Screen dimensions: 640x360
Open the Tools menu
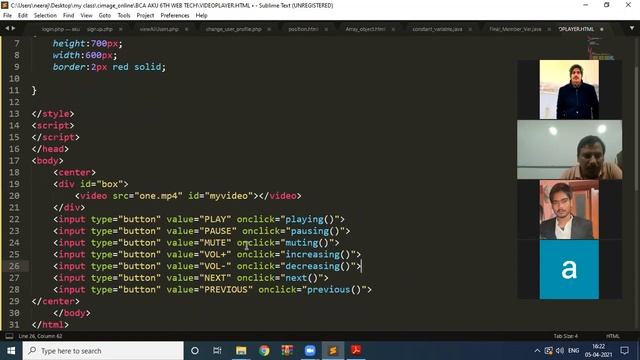tap(124, 16)
